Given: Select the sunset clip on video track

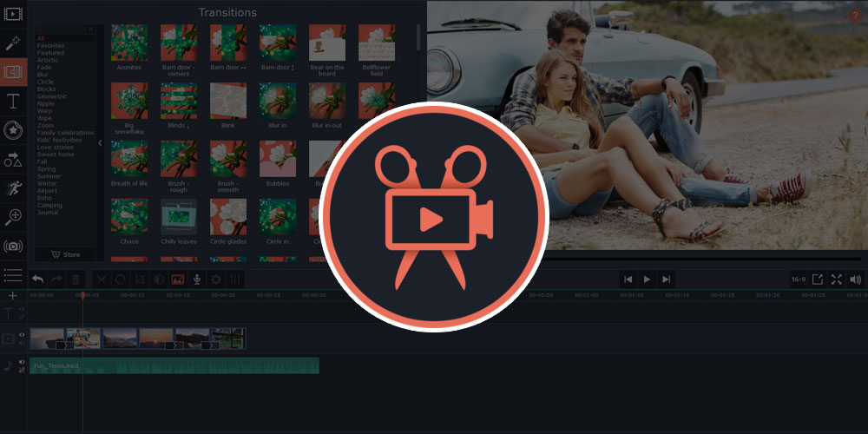Looking at the screenshot, I should (x=156, y=339).
